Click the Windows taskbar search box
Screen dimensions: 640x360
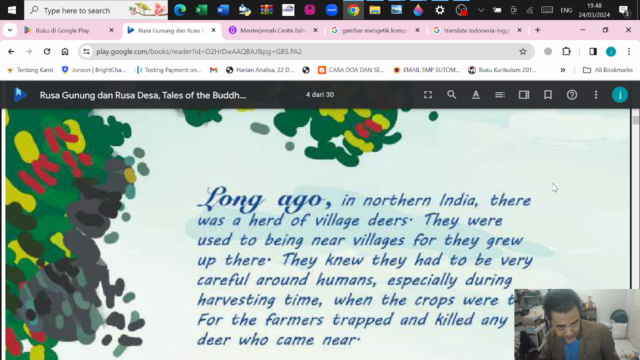coord(96,10)
